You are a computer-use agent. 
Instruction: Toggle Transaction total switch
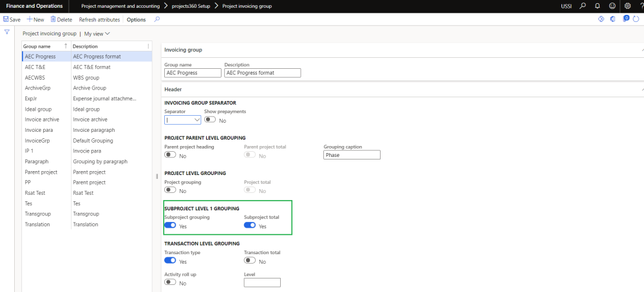[250, 260]
